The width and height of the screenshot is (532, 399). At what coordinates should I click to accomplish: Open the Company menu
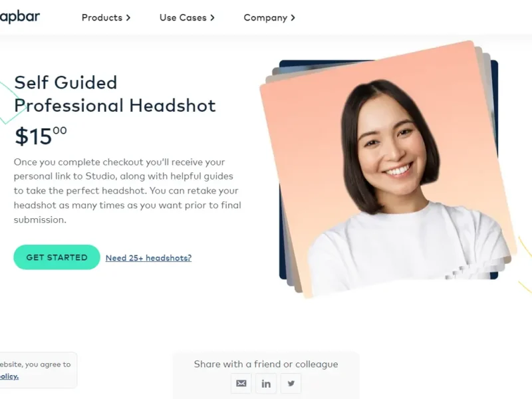point(265,18)
